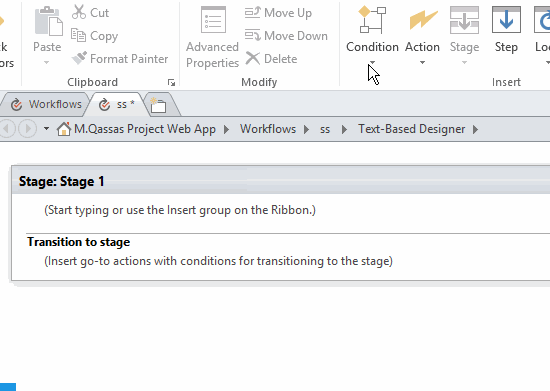Click Move Up in Modify group

tap(278, 13)
